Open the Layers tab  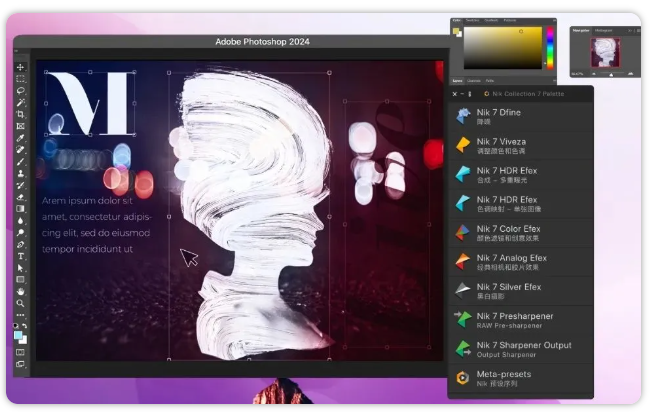(457, 80)
